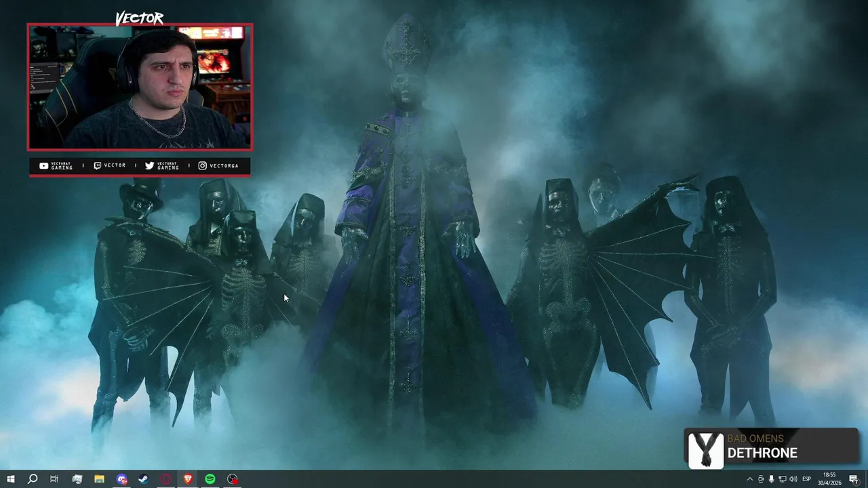Open taskbar search magnifier
The width and height of the screenshot is (868, 488).
click(32, 479)
